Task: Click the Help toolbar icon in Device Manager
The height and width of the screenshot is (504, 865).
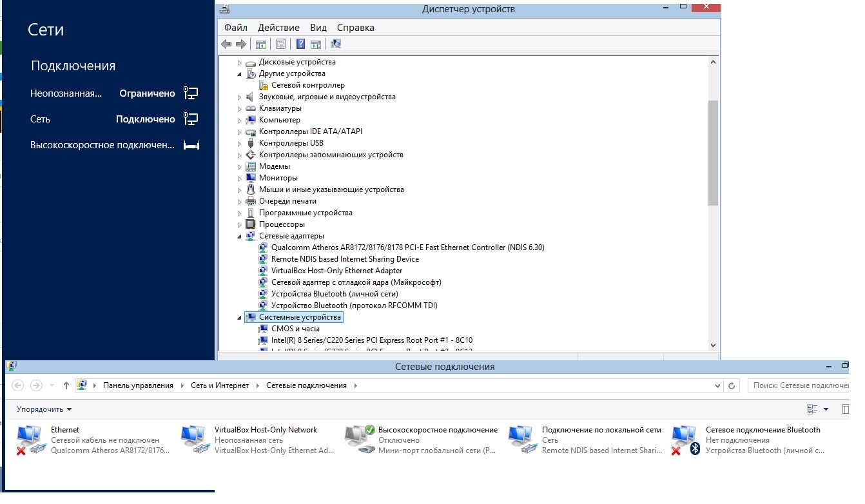Action: 300,44
